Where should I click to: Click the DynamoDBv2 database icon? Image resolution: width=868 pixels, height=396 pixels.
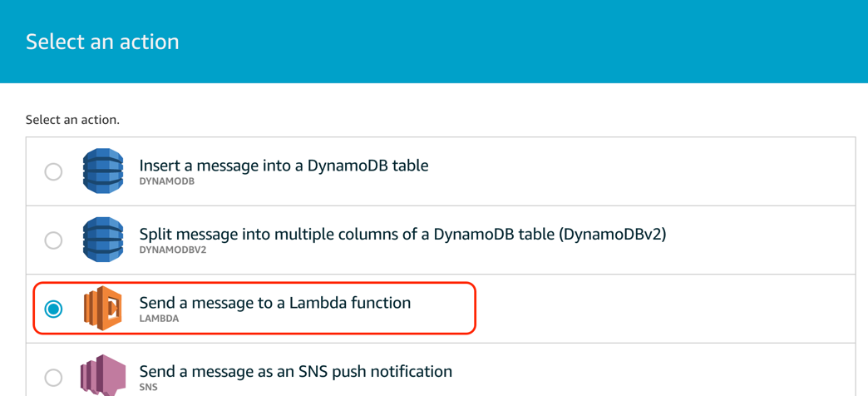click(103, 240)
